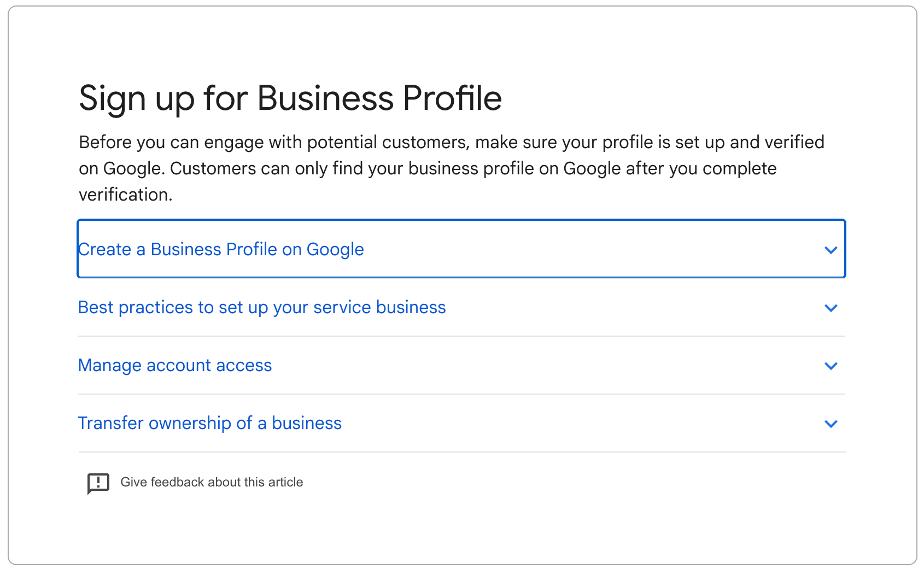Click the word 'Google' in first accordion title
Viewport: 924px width, 575px height.
tap(335, 249)
